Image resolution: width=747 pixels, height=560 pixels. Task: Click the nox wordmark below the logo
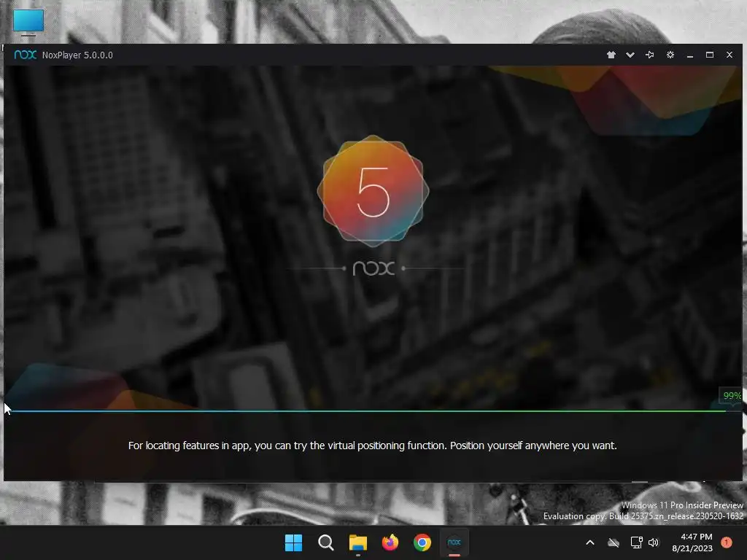(374, 268)
